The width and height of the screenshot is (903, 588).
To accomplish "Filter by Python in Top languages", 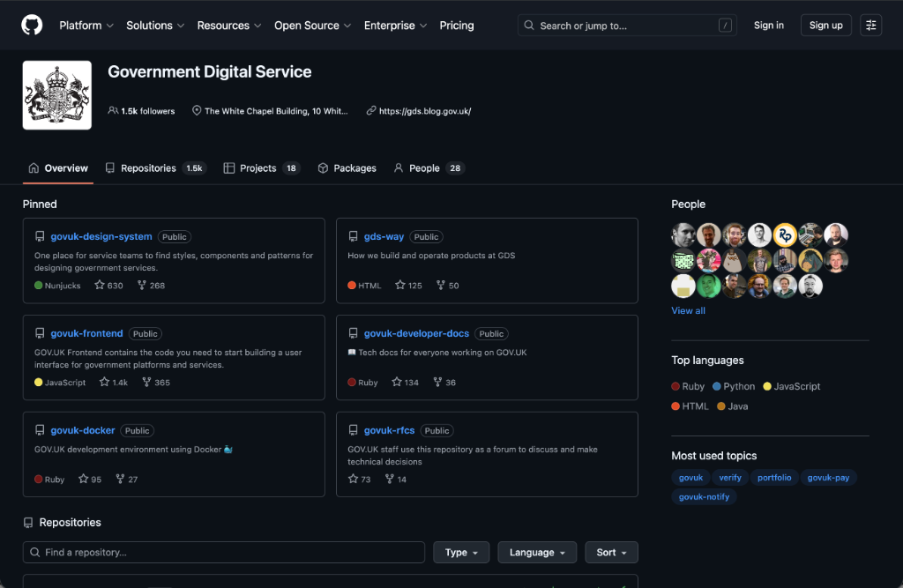I will tap(734, 386).
